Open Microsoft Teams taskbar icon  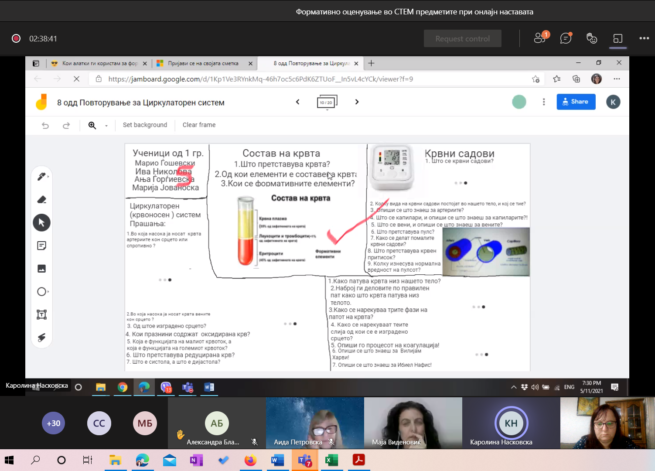[305, 460]
